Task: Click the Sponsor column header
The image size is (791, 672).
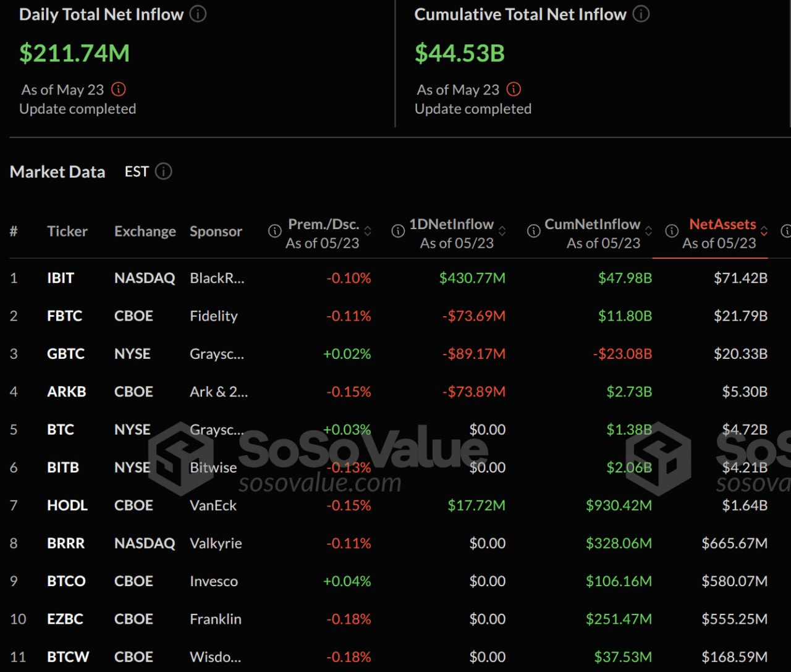Action: click(216, 232)
